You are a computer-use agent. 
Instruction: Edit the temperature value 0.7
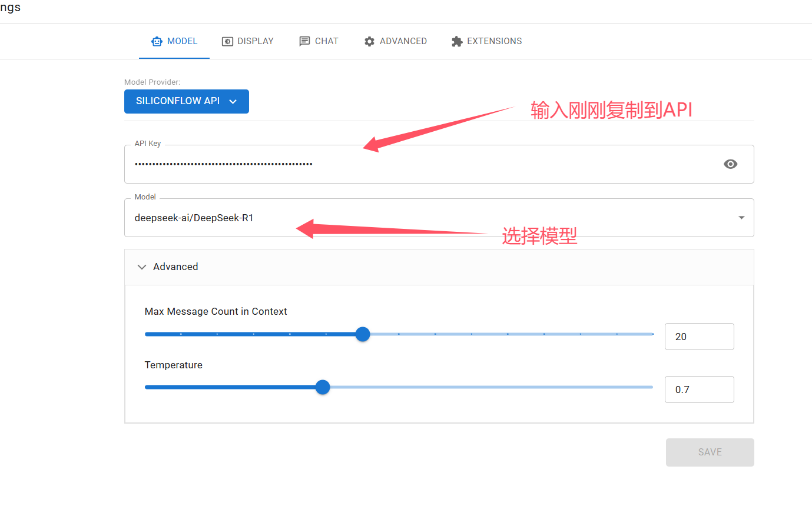click(699, 390)
